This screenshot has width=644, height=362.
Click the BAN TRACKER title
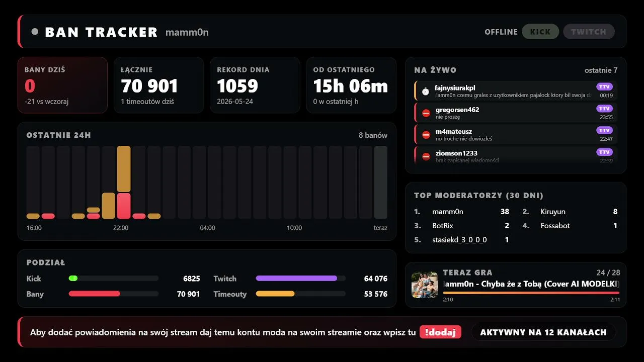coord(101,32)
